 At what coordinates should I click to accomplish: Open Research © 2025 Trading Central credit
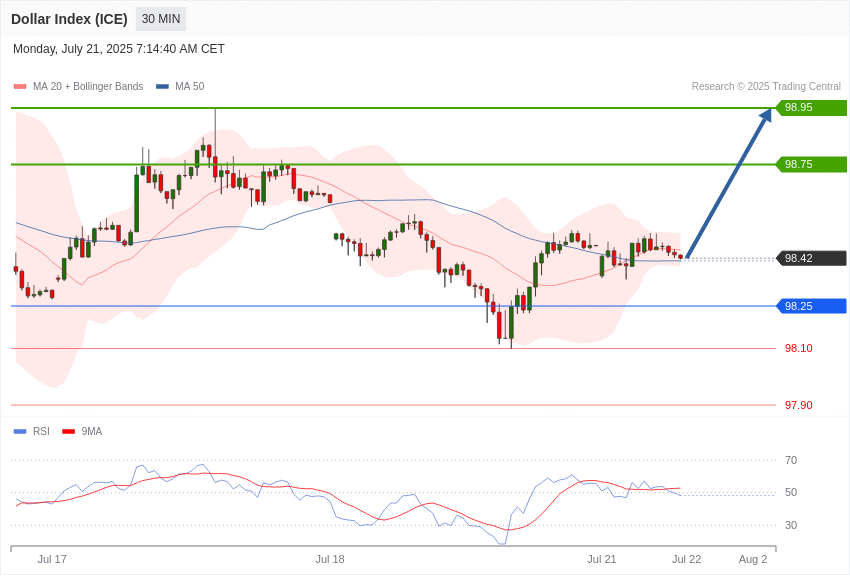tap(766, 86)
